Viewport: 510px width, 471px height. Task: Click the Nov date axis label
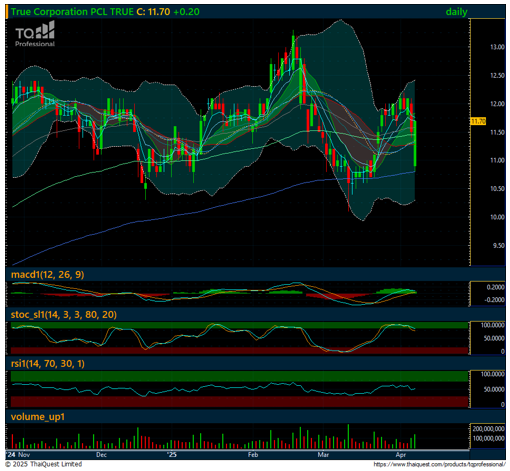(x=24, y=455)
